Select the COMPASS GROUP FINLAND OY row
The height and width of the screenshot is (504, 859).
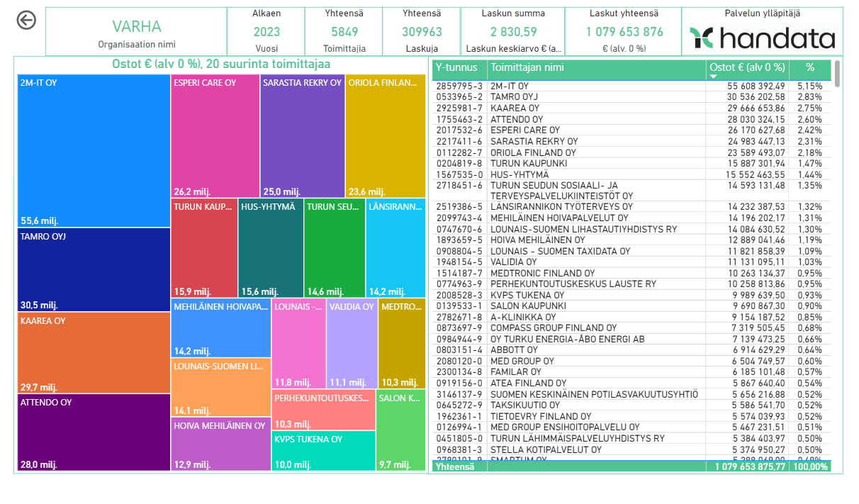click(631, 328)
